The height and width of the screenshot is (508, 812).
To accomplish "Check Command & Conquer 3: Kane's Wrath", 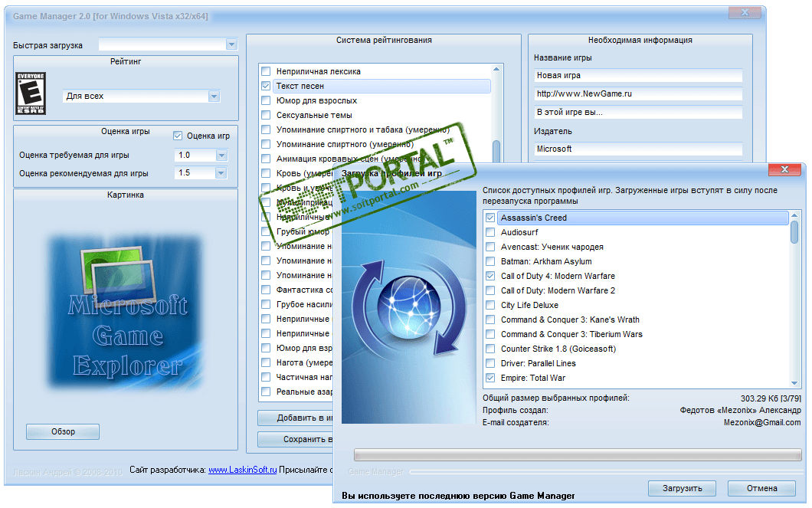I will click(x=490, y=320).
